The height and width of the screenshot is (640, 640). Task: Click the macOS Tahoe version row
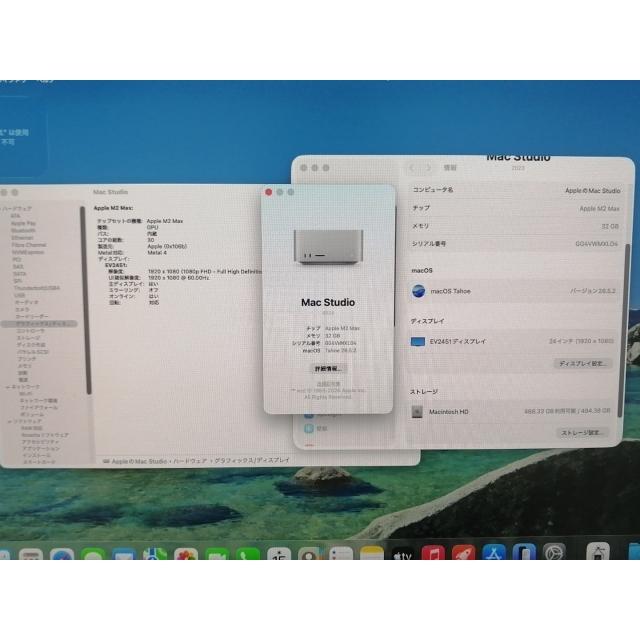coord(514,291)
